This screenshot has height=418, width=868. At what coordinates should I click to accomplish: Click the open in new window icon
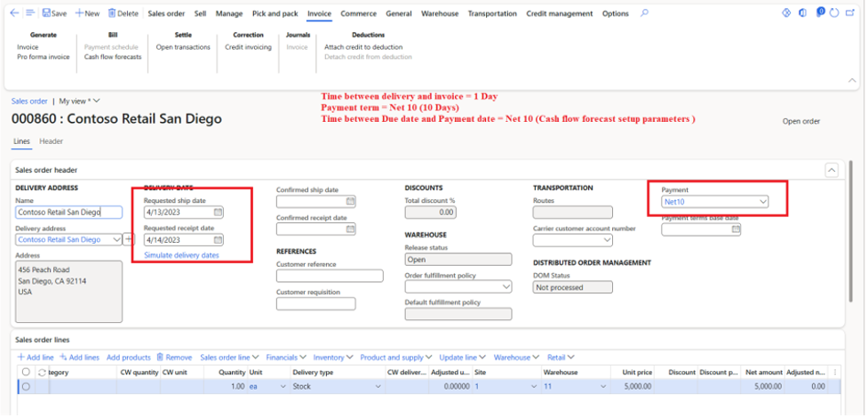coord(850,13)
